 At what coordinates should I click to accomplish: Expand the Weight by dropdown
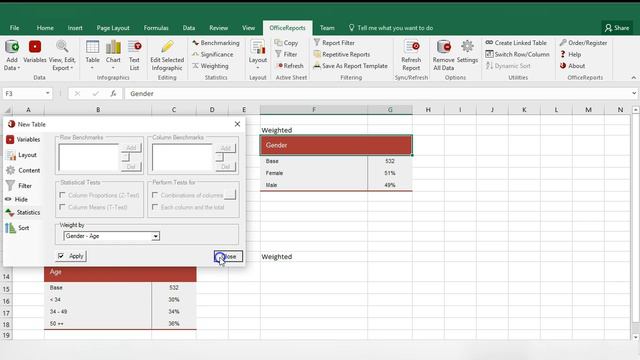click(156, 236)
